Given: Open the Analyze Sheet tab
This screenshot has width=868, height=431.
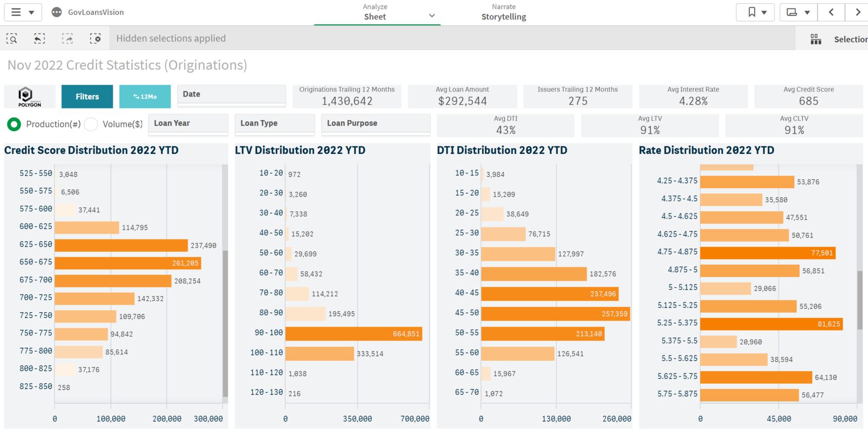Looking at the screenshot, I should tap(376, 12).
